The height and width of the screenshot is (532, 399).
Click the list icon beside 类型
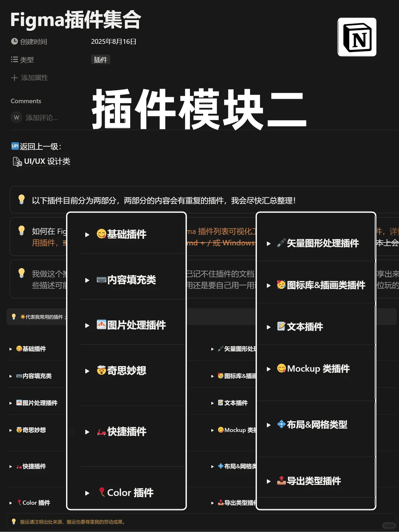(x=14, y=59)
